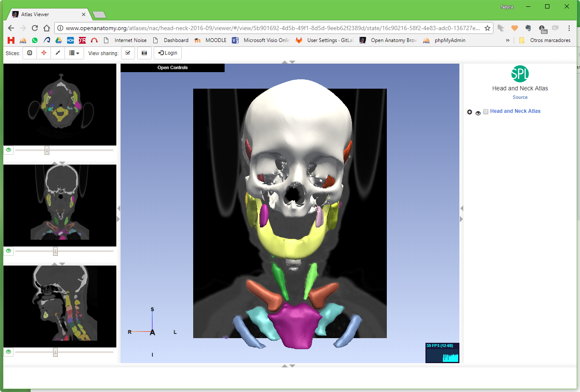Viewport: 580px width, 392px height.
Task: Click the camera screenshot icon
Action: (144, 53)
